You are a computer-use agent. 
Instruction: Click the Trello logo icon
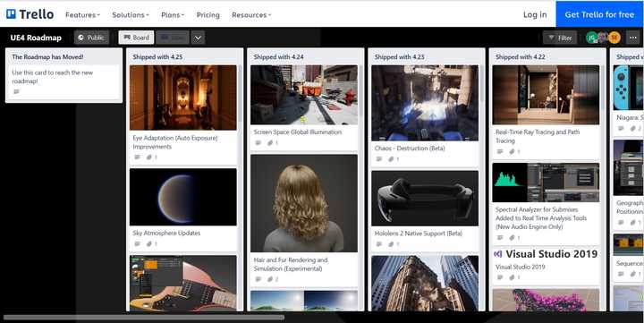click(x=11, y=14)
